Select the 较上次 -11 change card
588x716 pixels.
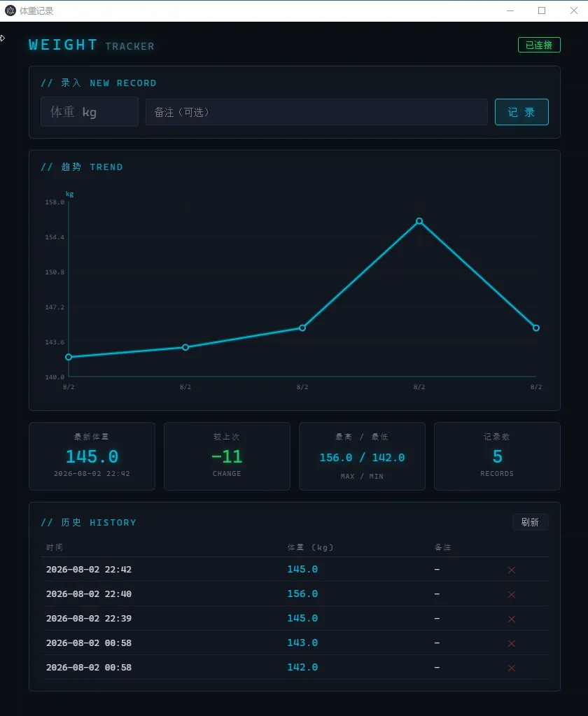[227, 456]
